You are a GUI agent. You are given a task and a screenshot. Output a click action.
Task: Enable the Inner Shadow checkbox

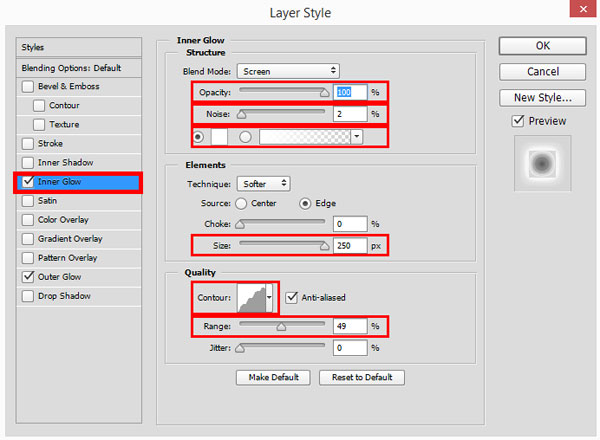(28, 163)
